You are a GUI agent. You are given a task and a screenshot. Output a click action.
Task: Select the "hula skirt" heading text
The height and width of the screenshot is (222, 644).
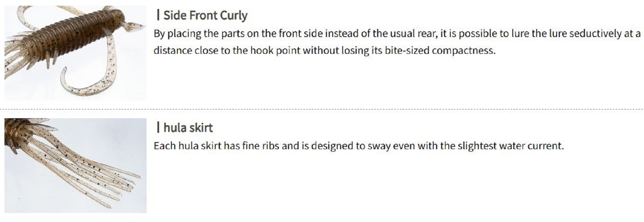point(188,128)
